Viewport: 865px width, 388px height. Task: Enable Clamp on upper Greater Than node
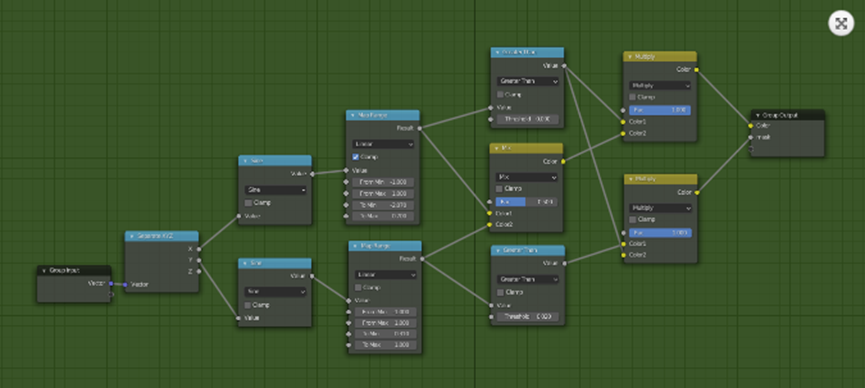500,94
